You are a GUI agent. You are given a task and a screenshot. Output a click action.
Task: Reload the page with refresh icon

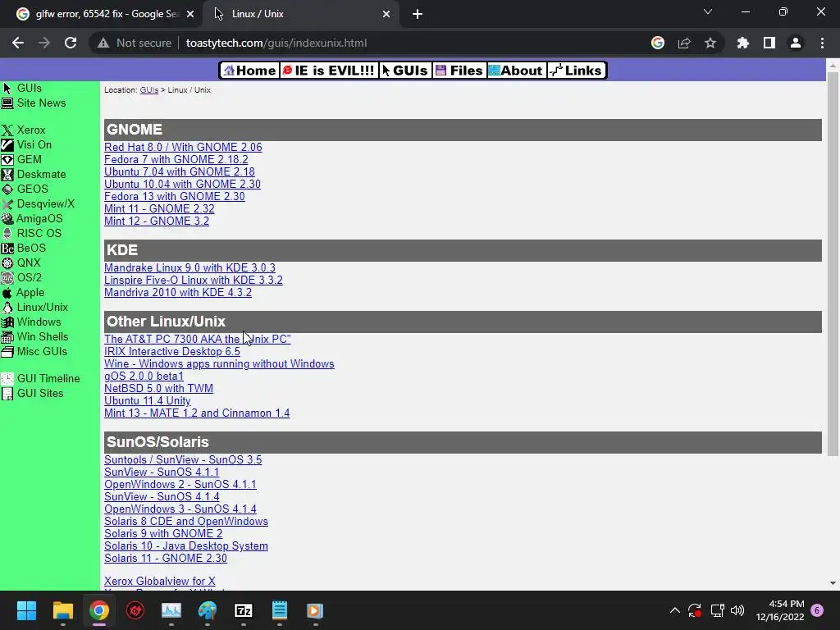71,43
